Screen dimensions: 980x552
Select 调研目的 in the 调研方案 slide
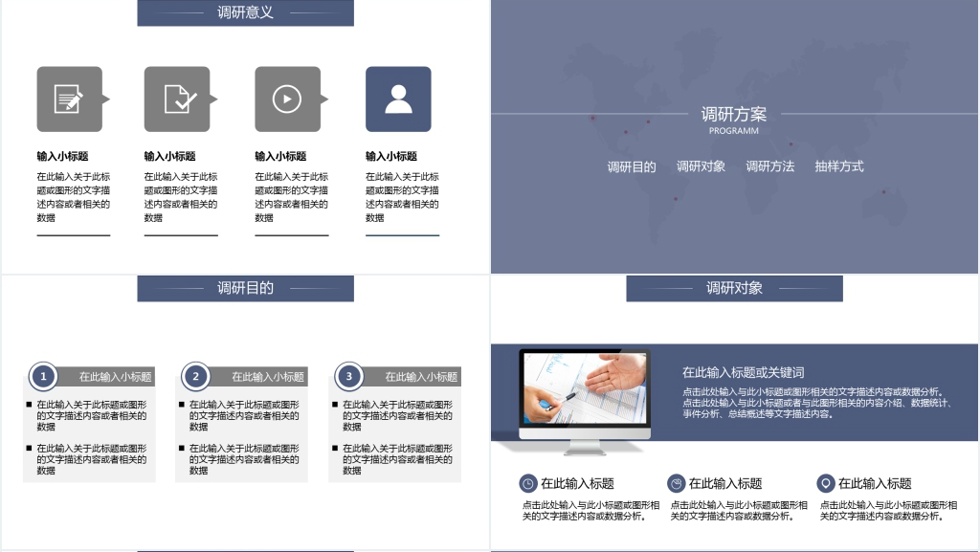(x=632, y=166)
